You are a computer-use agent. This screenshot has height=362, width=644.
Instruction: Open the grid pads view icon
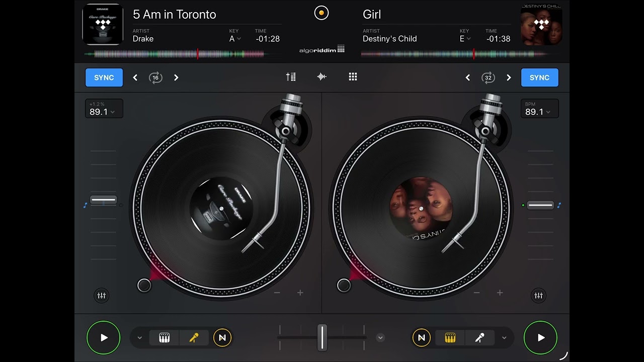click(x=353, y=77)
